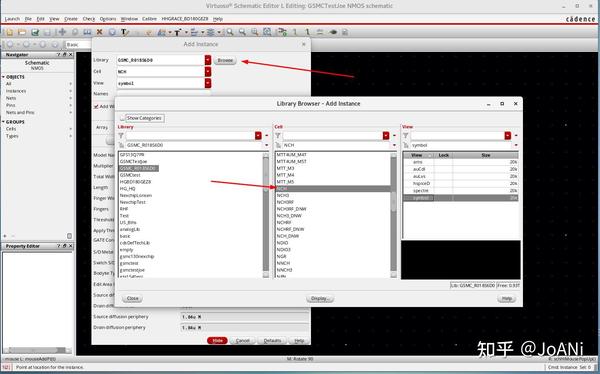Close the Property Editor panel
This screenshot has height=374, width=600.
(x=70, y=246)
